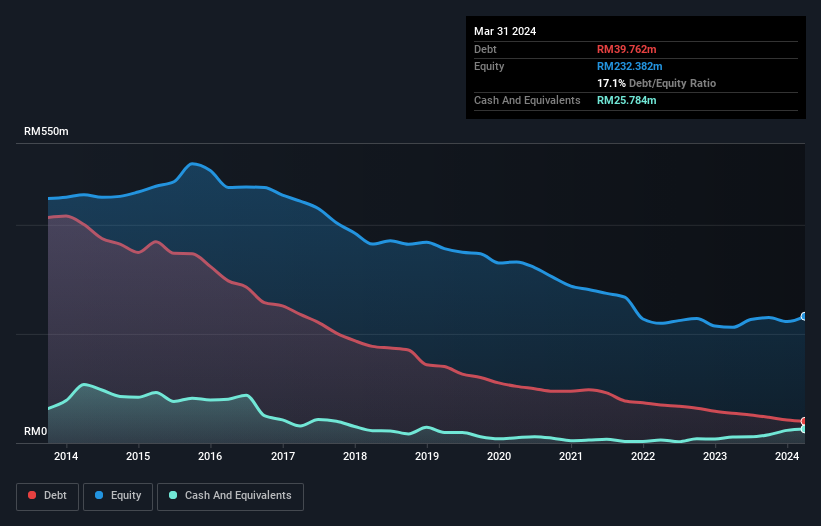Click 'Cash And Equivalents' label in tooltip

527,100
